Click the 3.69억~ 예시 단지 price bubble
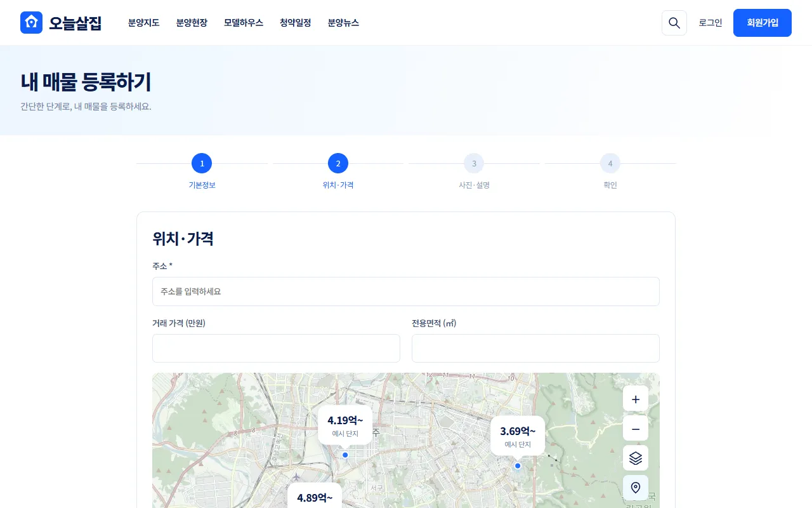This screenshot has height=508, width=812. 518,436
